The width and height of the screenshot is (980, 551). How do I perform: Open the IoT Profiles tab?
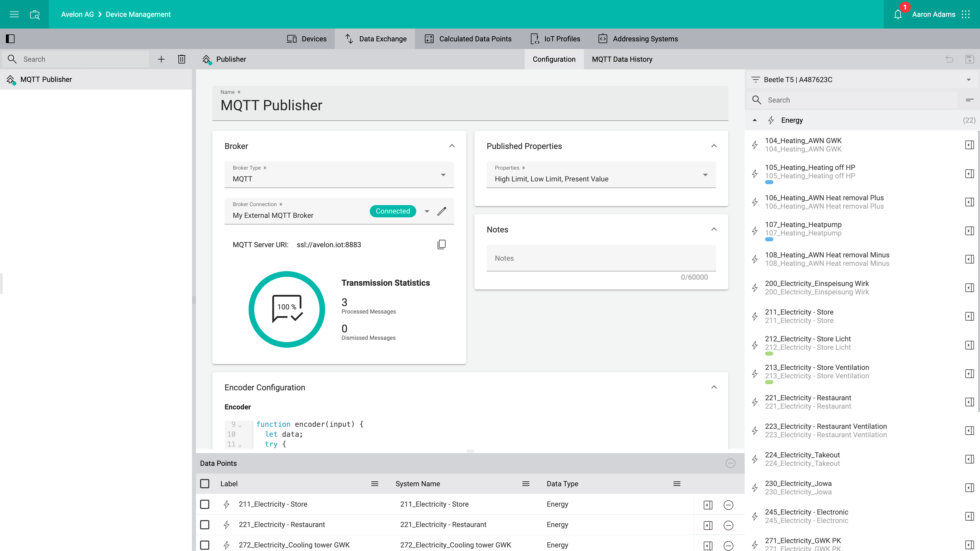click(555, 39)
